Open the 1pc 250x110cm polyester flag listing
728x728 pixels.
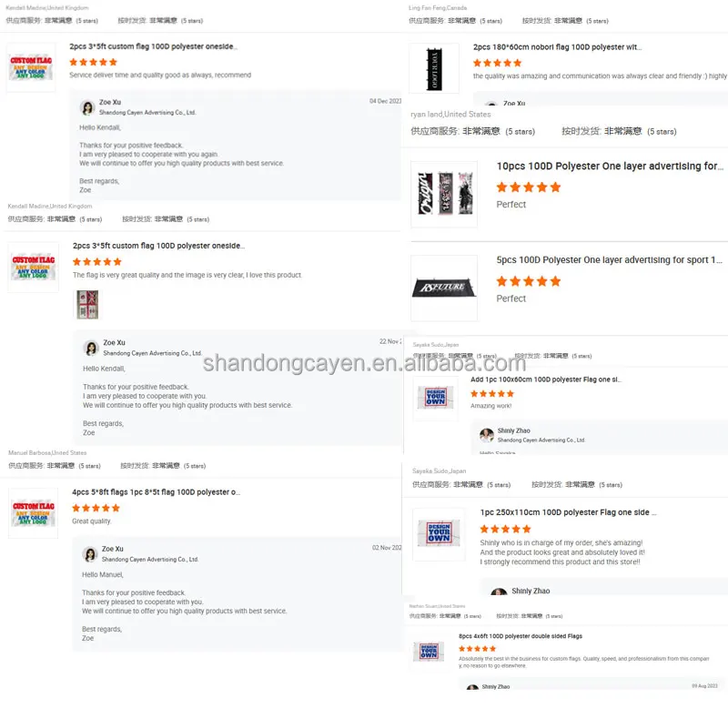pos(568,512)
